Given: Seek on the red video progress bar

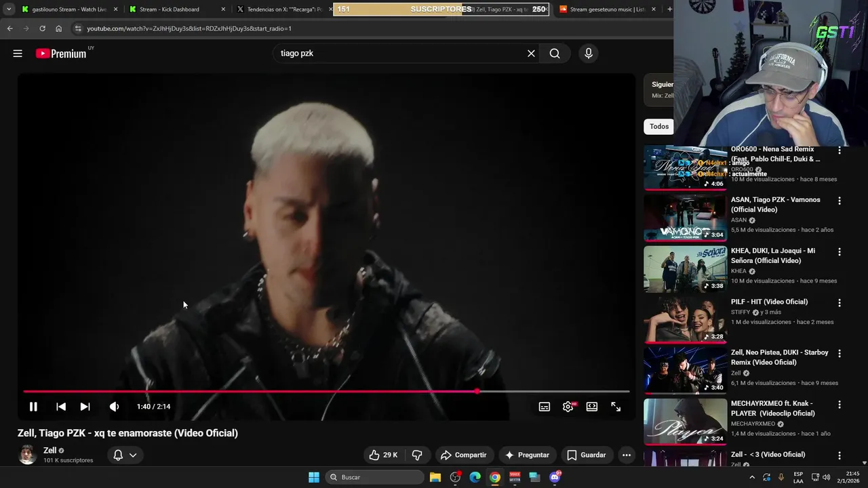Looking at the screenshot, I should coord(326,391).
